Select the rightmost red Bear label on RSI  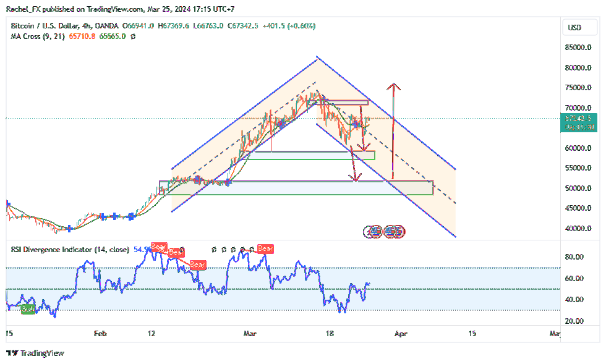point(265,248)
